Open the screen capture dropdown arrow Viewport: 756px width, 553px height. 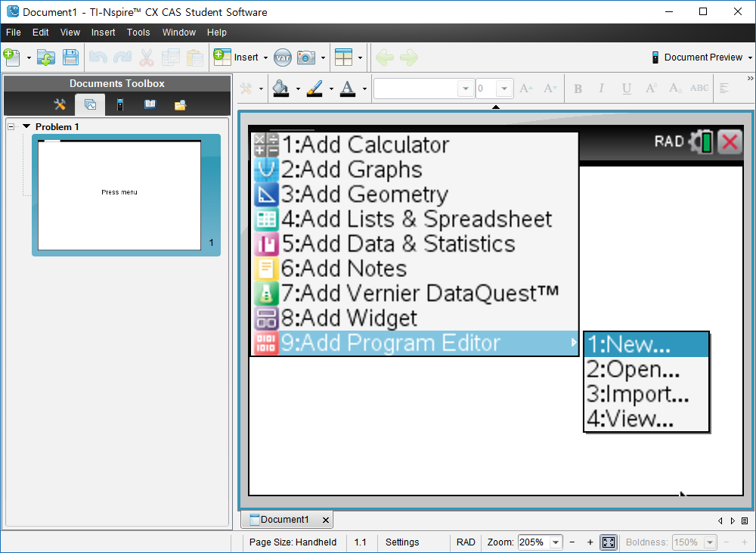pyautogui.click(x=323, y=58)
